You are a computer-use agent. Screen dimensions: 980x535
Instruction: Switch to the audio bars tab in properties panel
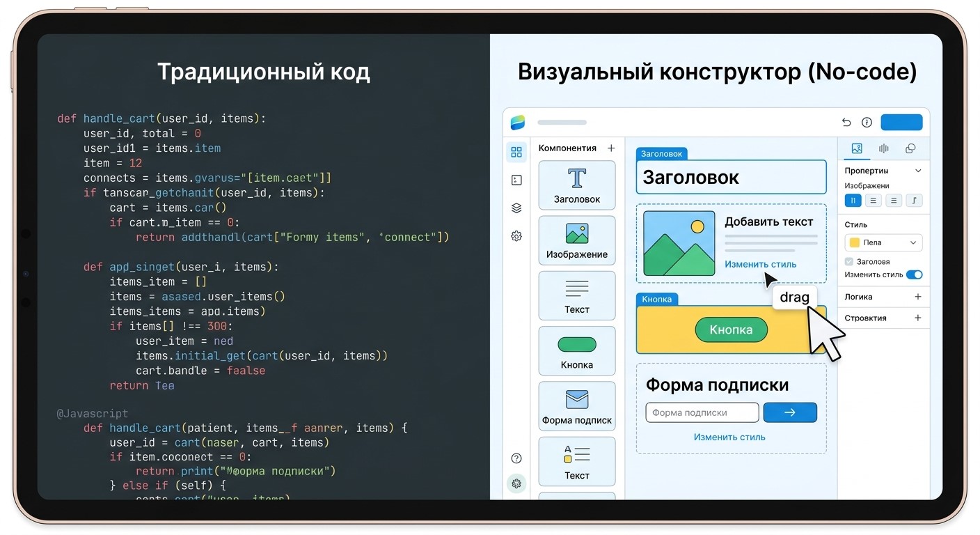(884, 148)
